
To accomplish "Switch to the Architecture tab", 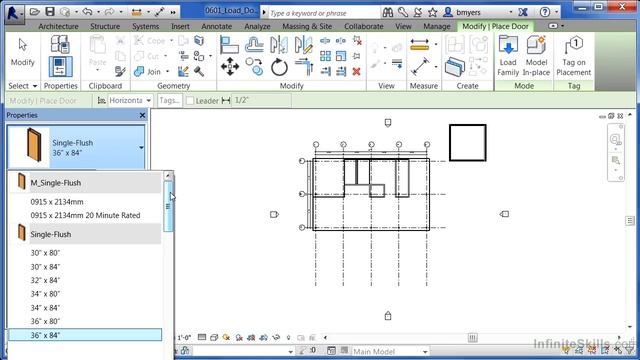I will [x=58, y=26].
